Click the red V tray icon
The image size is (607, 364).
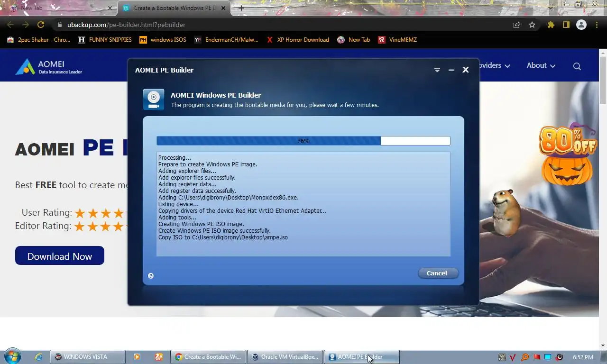[x=513, y=357]
